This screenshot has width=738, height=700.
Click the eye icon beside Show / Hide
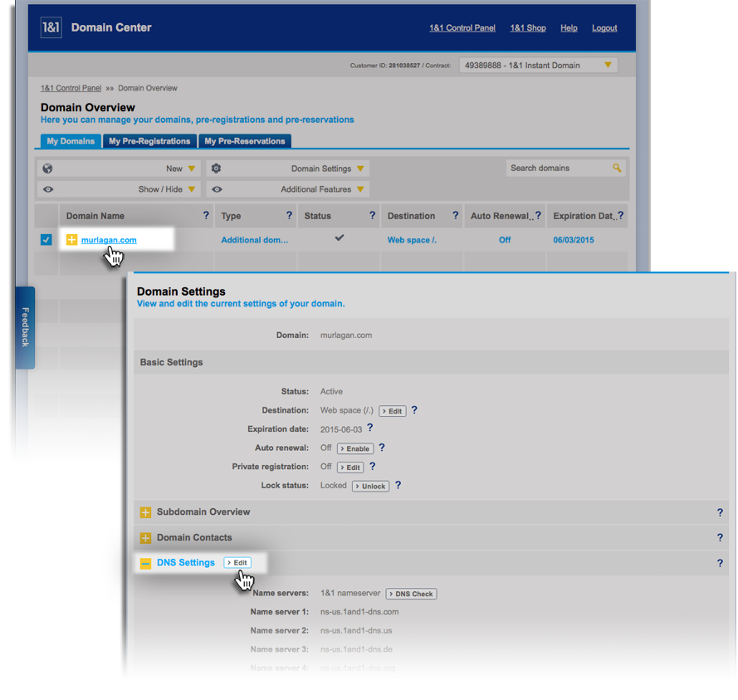pyautogui.click(x=48, y=189)
